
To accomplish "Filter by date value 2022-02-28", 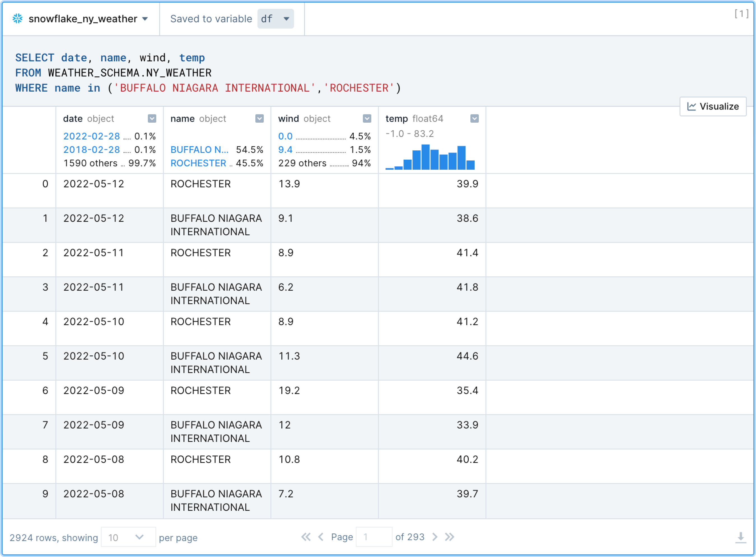I will coord(92,136).
